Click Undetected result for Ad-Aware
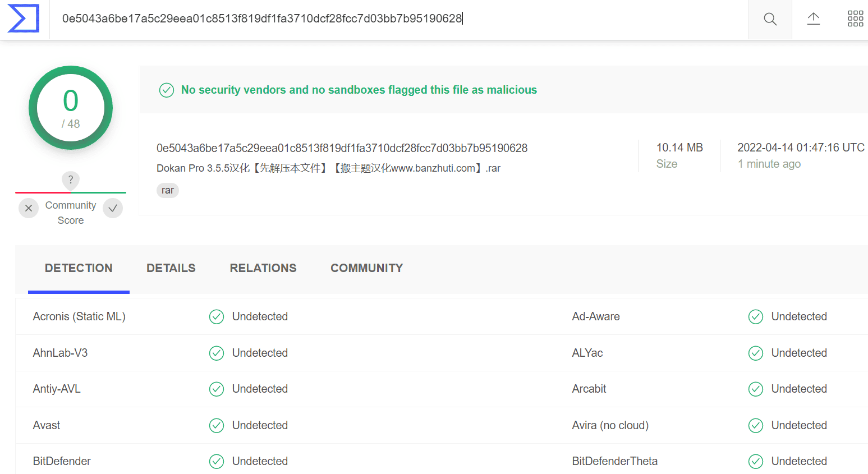 [x=799, y=316]
